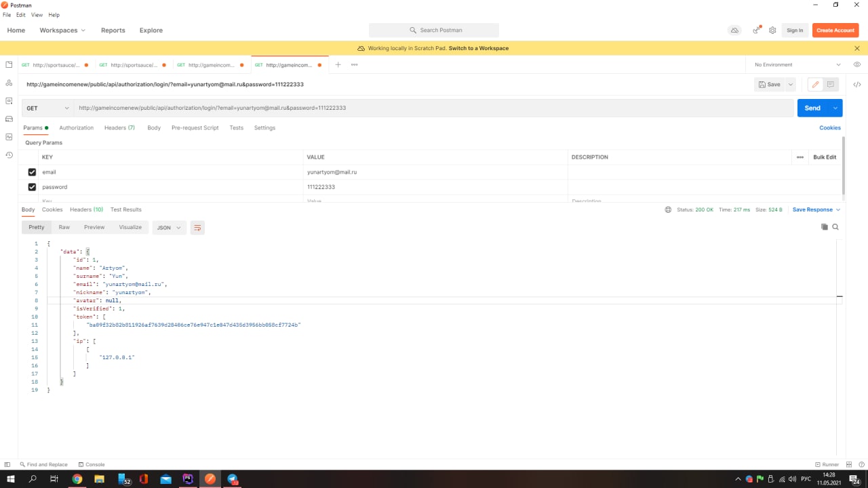Click the globe network information icon

coord(668,209)
